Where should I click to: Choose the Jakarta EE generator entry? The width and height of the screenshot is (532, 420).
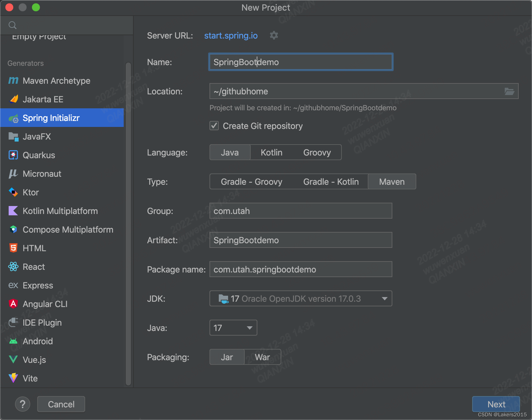(x=43, y=99)
